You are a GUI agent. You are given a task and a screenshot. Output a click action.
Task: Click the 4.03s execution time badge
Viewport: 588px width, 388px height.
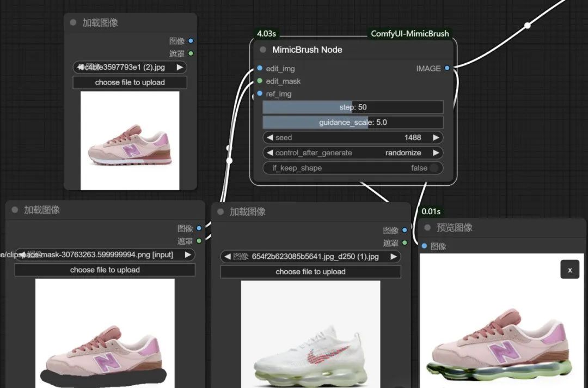coord(266,34)
